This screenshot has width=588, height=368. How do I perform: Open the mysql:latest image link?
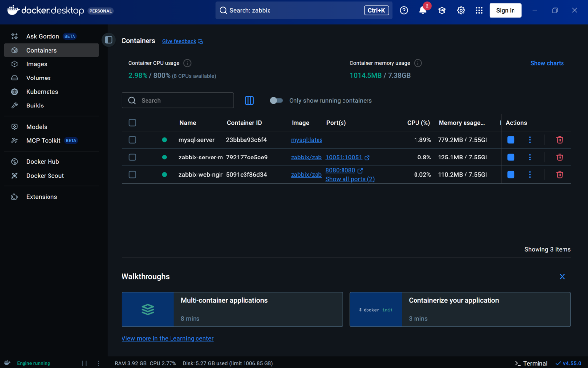[x=307, y=140]
